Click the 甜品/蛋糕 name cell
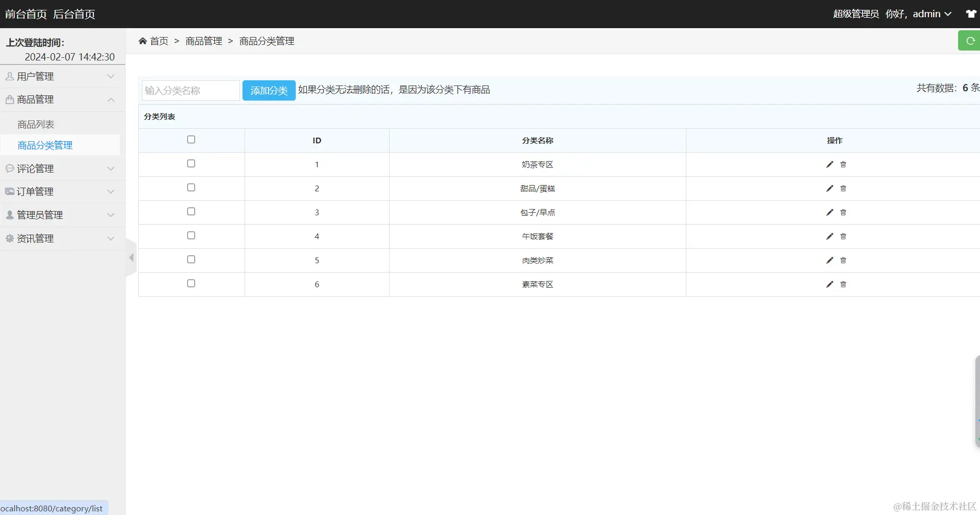Viewport: 980px width, 515px height. click(538, 189)
